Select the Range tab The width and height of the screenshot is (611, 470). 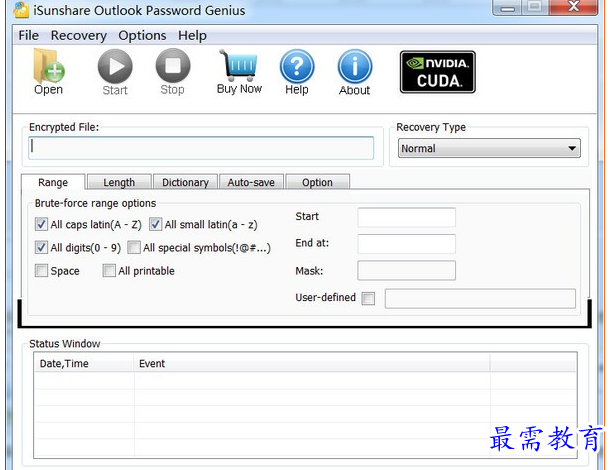[53, 182]
